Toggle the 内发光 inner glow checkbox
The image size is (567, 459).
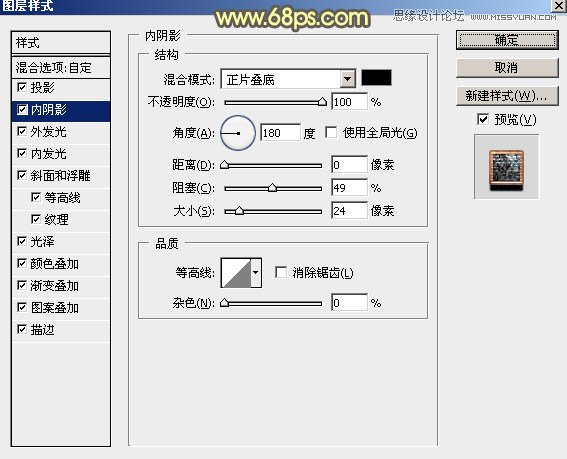tap(22, 153)
